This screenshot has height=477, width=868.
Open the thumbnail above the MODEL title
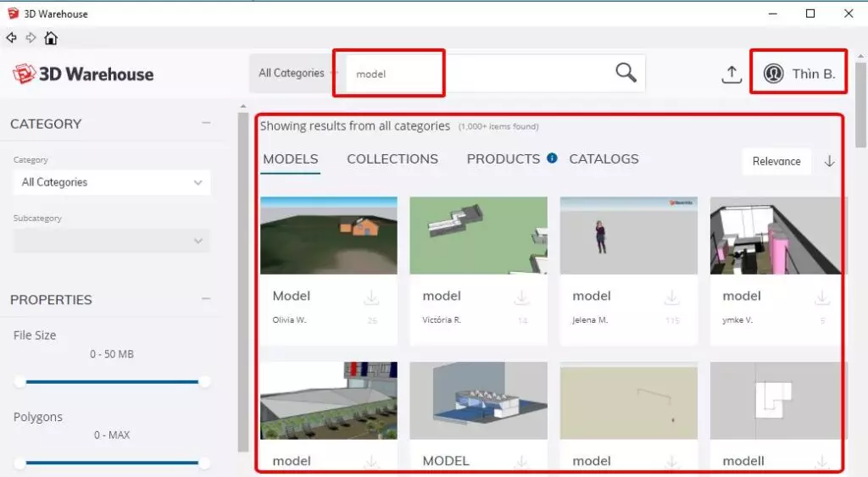coord(478,401)
